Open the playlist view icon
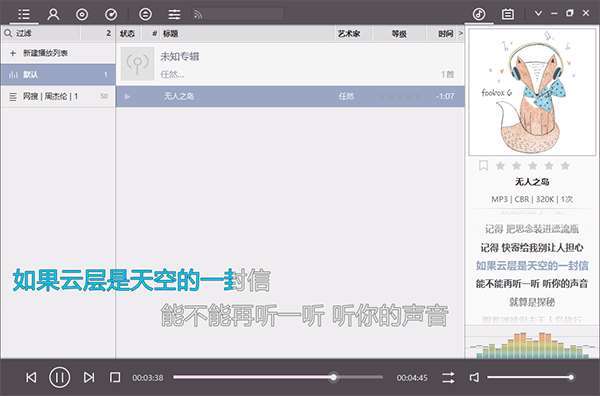Viewport: 600px width, 396px height. (24, 14)
